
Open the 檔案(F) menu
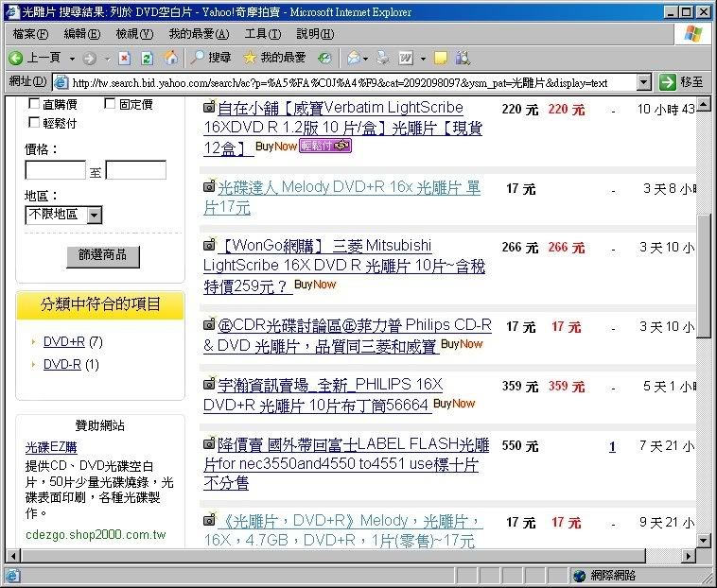click(30, 34)
